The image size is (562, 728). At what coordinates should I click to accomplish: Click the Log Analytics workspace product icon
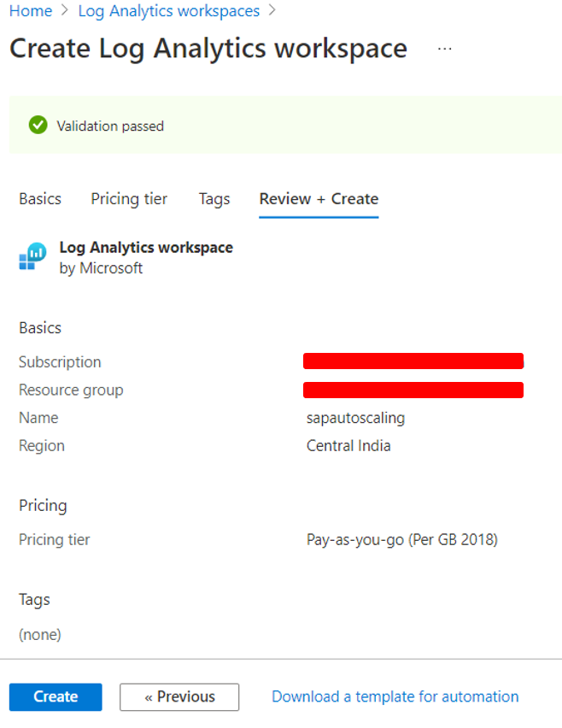click(x=32, y=255)
